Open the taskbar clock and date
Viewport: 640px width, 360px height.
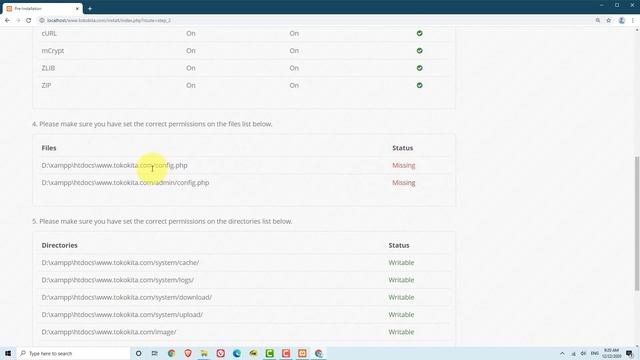611,353
